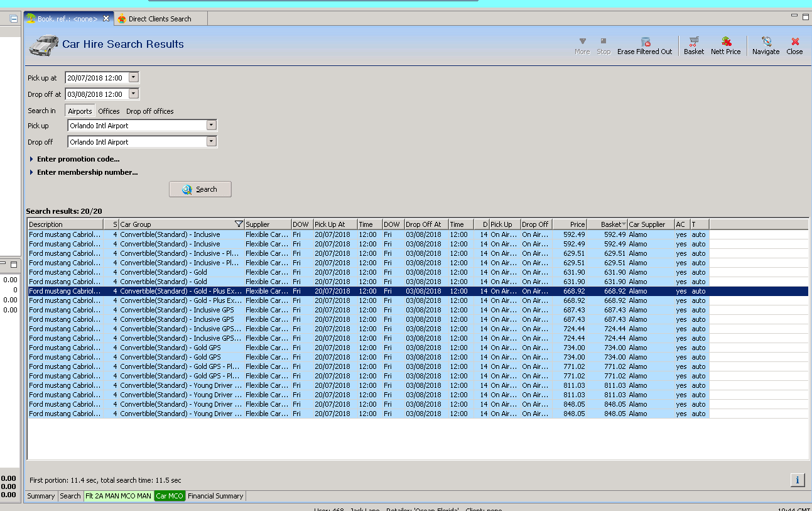Select the Drop off offices search option
Viewport: 812px width, 511px height.
click(150, 111)
